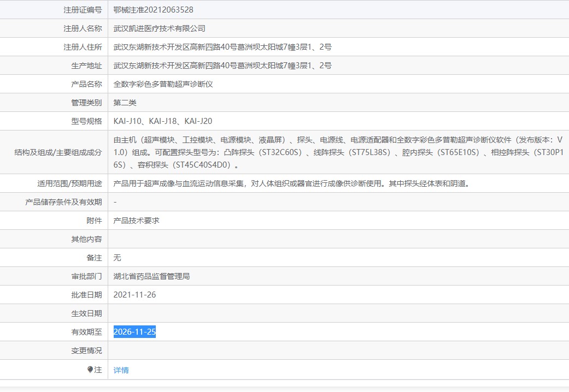Click the 注册人住所 label
Image resolution: width=569 pixels, height=392 pixels.
(x=83, y=47)
